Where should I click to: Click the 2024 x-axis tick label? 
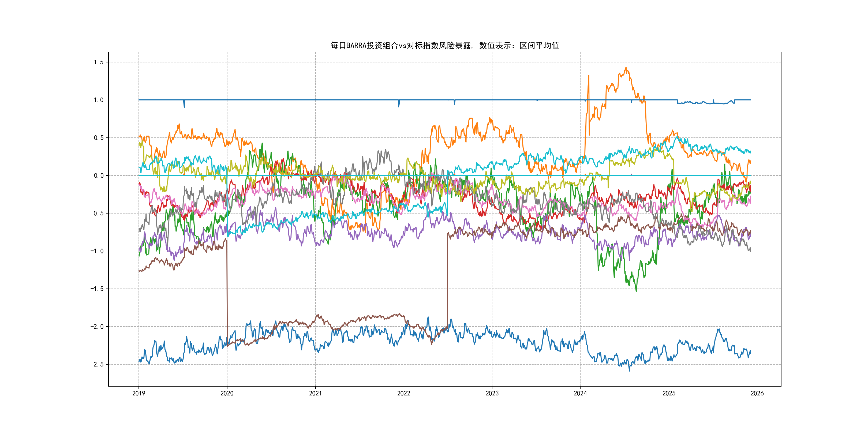580,393
